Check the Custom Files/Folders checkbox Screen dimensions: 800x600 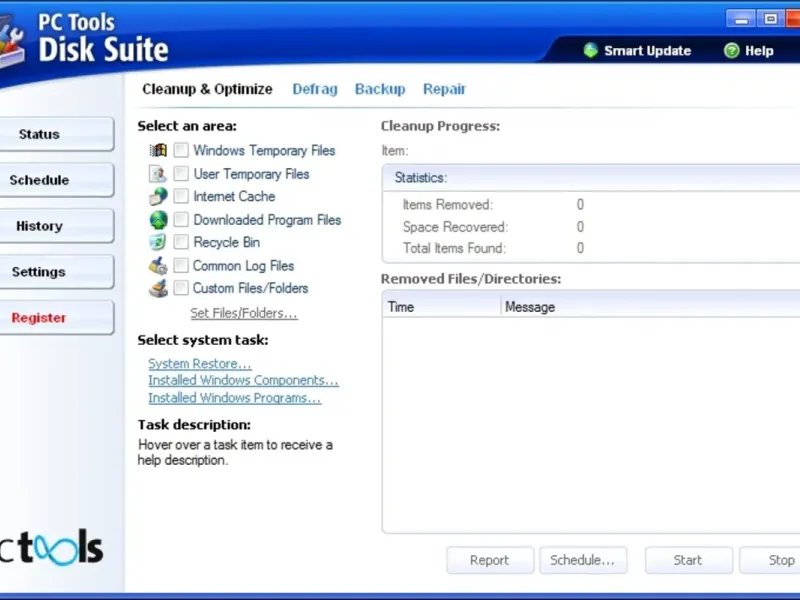(x=181, y=288)
